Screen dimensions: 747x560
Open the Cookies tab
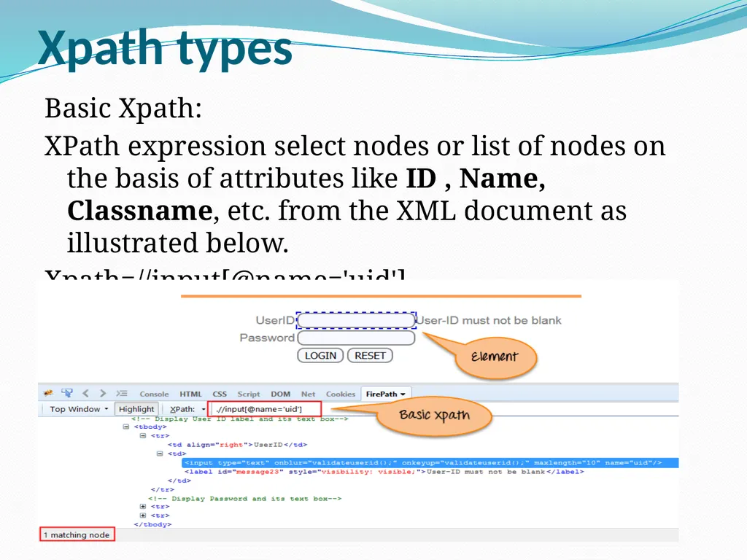click(341, 394)
